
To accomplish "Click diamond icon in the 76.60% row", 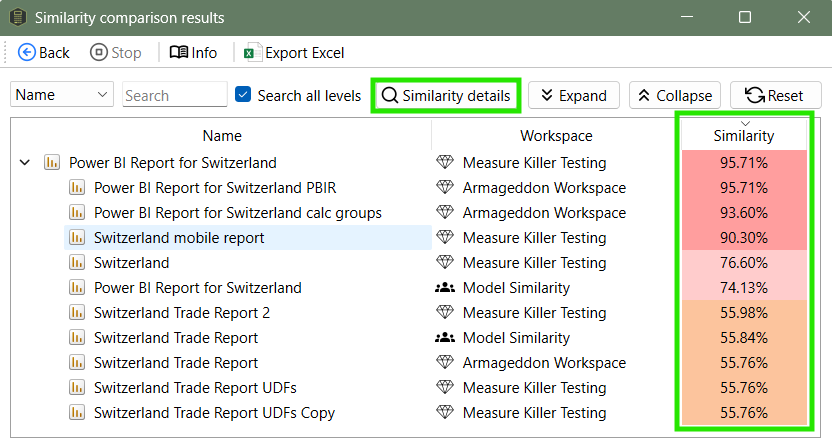I will pyautogui.click(x=445, y=262).
